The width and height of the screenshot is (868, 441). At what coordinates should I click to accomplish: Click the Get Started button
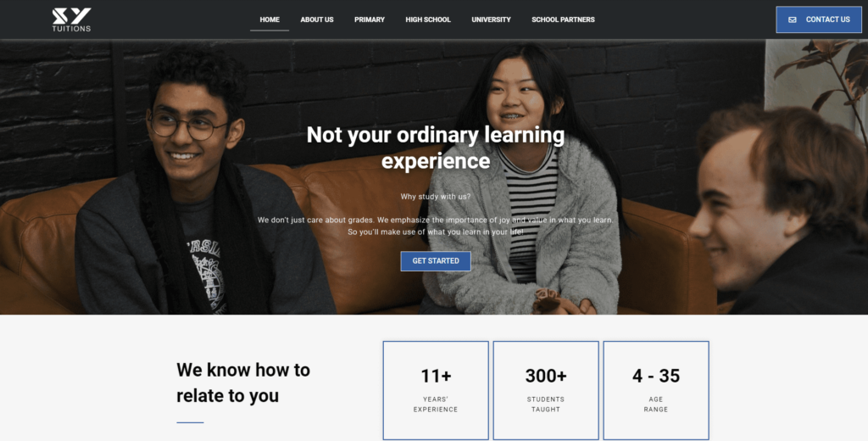(436, 261)
